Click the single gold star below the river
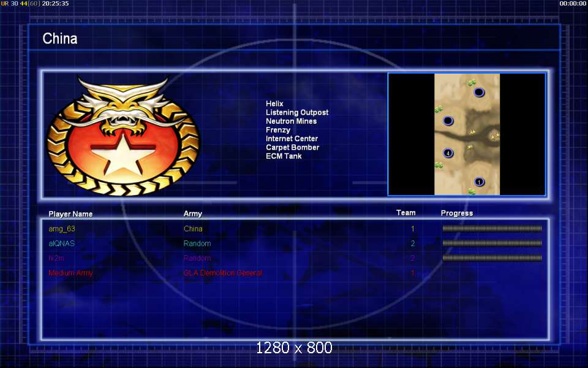This screenshot has height=368, width=588. (470, 148)
